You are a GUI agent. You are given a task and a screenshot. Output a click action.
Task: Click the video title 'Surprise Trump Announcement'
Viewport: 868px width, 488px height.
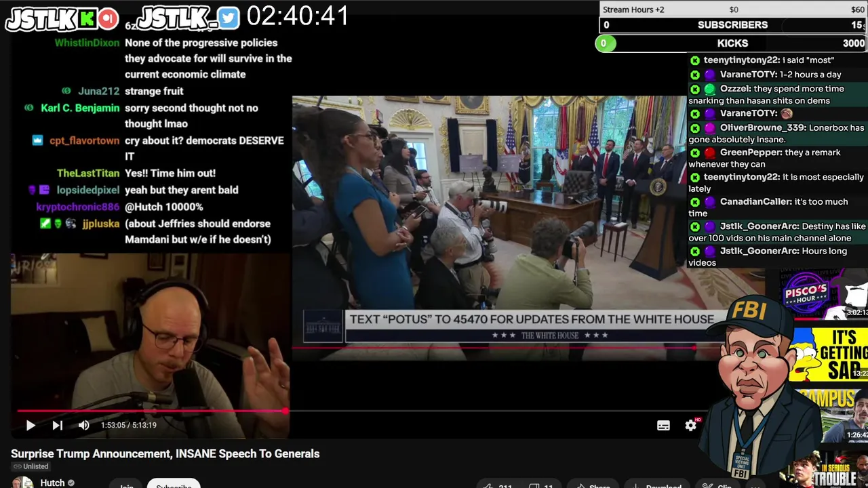click(165, 453)
